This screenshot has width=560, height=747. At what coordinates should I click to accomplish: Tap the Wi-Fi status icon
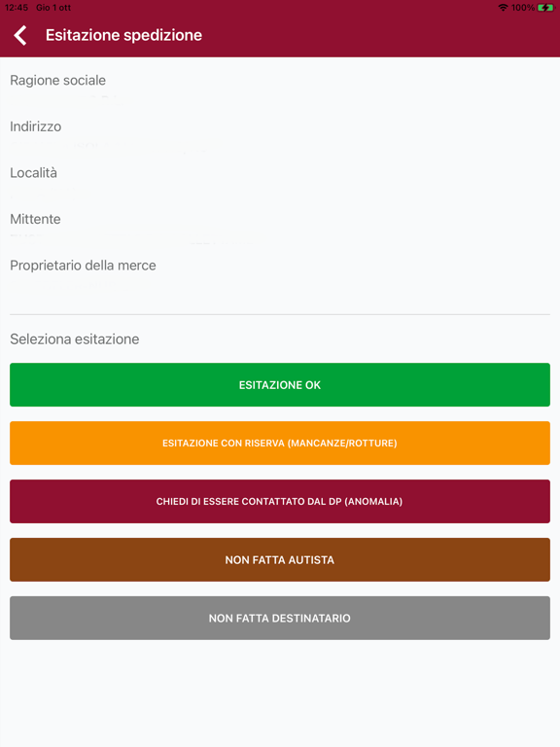[503, 8]
